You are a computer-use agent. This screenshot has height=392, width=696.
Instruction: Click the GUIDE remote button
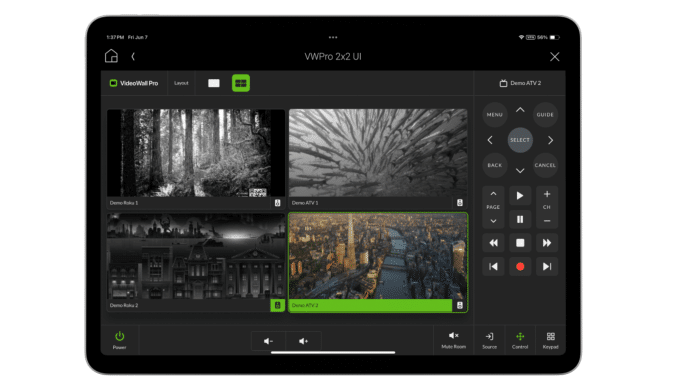click(x=545, y=115)
